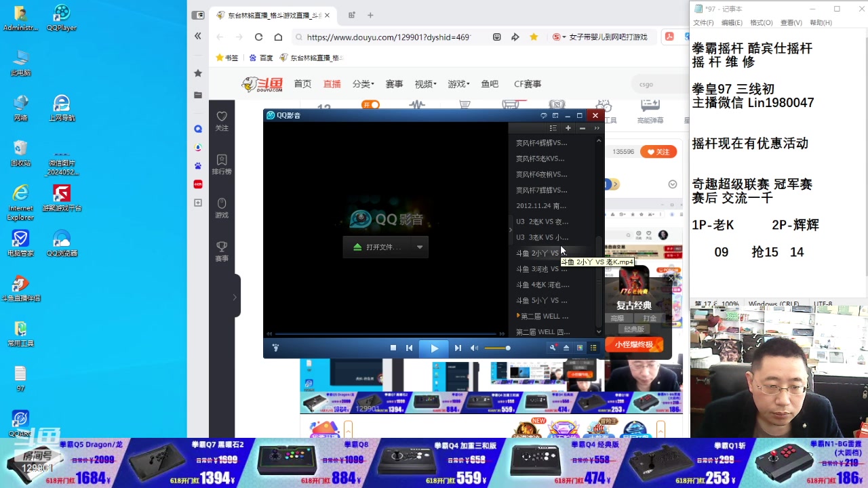Viewport: 868px width, 488px height.
Task: Select the 直播 nav item on Douyu
Action: coord(332,84)
